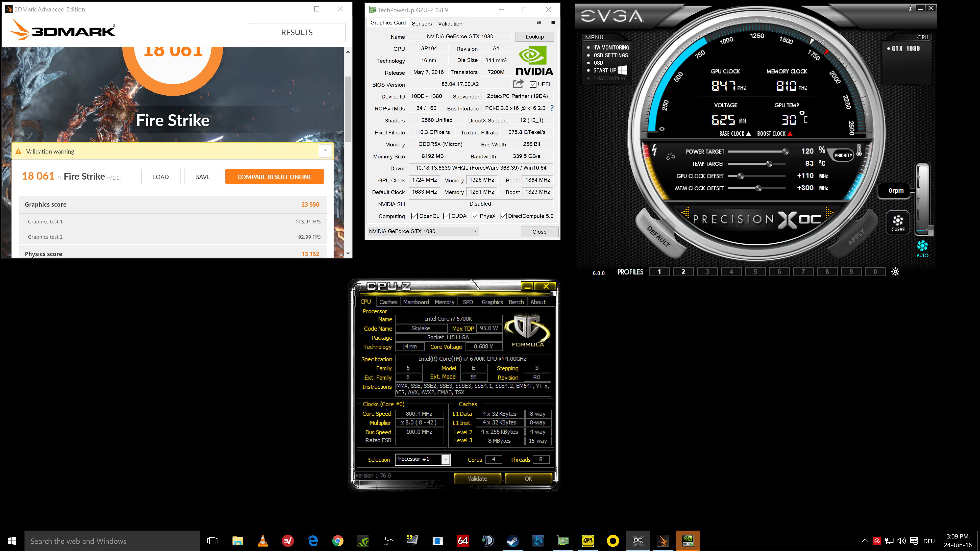The height and width of the screenshot is (551, 980).
Task: Open the fan CURVE icon in Precision XOC
Action: click(x=898, y=223)
